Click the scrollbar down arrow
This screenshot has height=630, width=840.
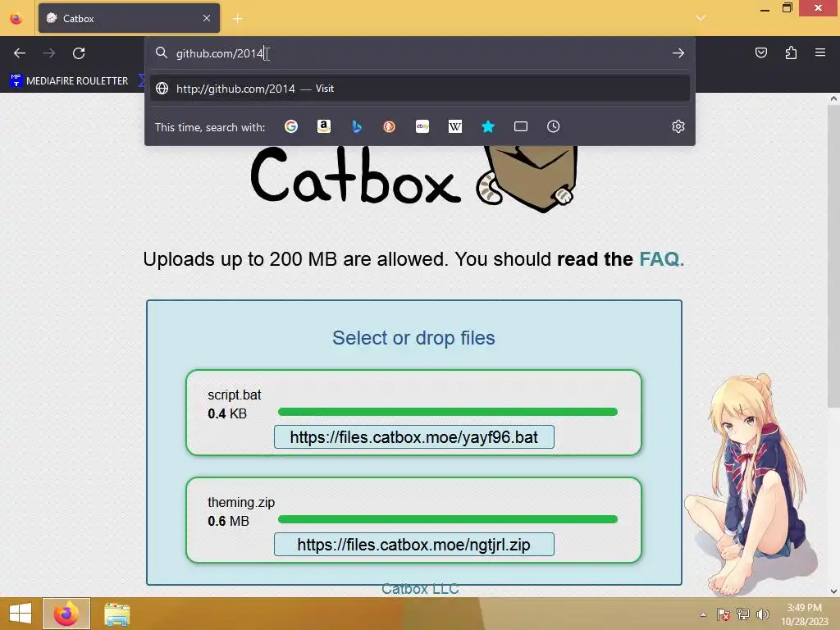tap(833, 591)
